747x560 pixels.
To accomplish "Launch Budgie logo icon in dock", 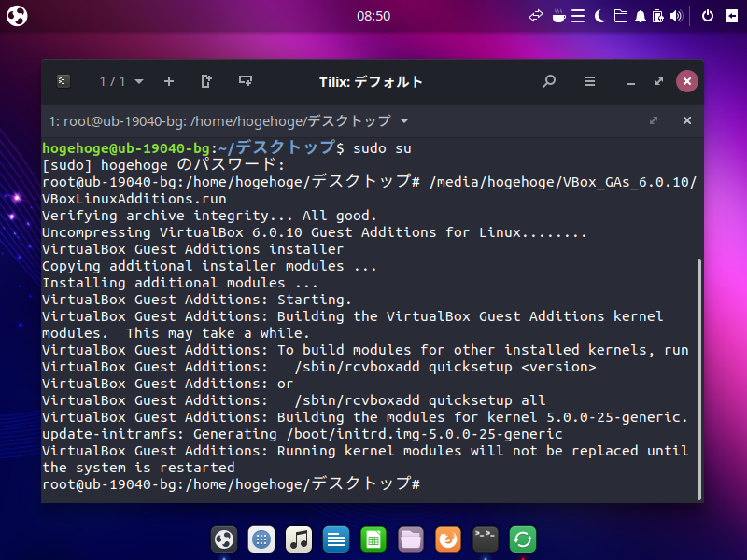I will [224, 539].
